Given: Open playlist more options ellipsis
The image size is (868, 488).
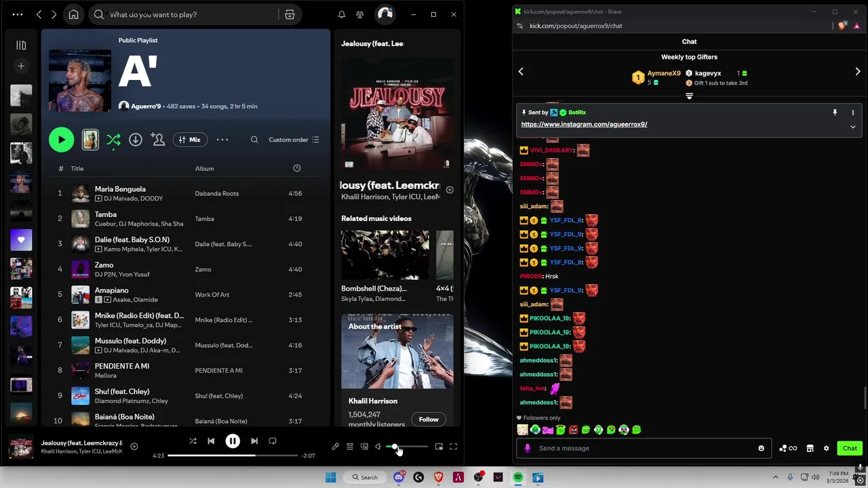Looking at the screenshot, I should tap(222, 140).
